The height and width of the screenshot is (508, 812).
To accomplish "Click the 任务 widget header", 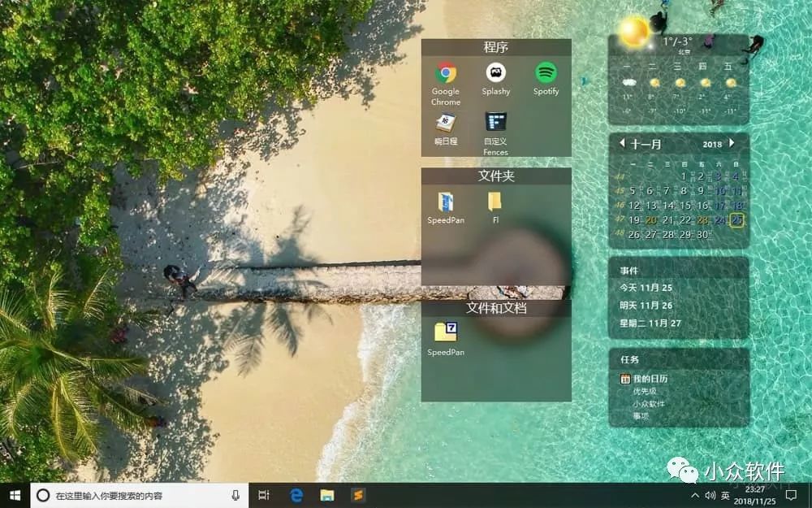I will 679,359.
